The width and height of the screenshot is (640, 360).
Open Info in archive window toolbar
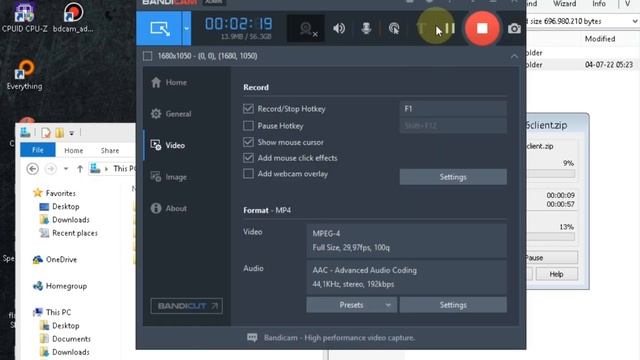[x=599, y=4]
